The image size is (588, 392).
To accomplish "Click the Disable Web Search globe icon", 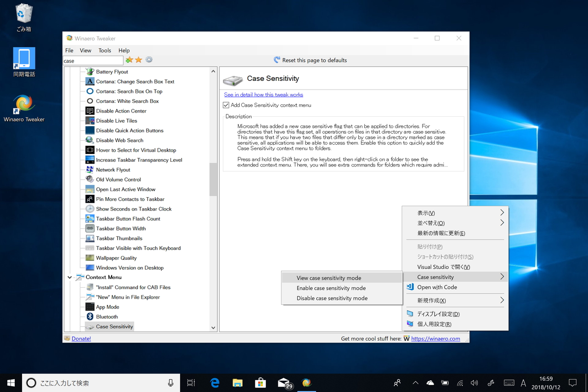I will point(90,140).
